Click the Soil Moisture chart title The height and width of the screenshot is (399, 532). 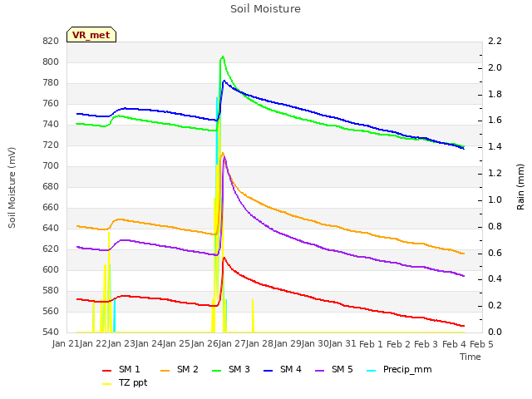coord(266,9)
